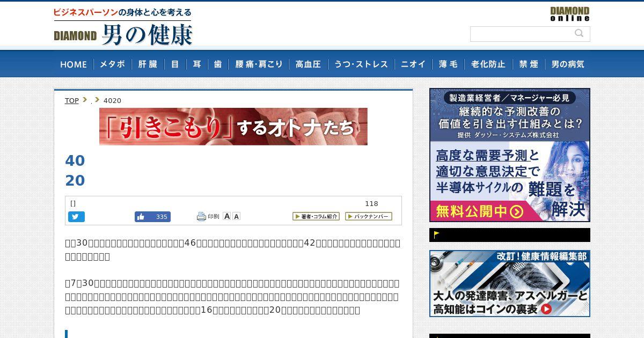Open the HOME menu item
Screen dimensions: 644x338
[x=74, y=64]
